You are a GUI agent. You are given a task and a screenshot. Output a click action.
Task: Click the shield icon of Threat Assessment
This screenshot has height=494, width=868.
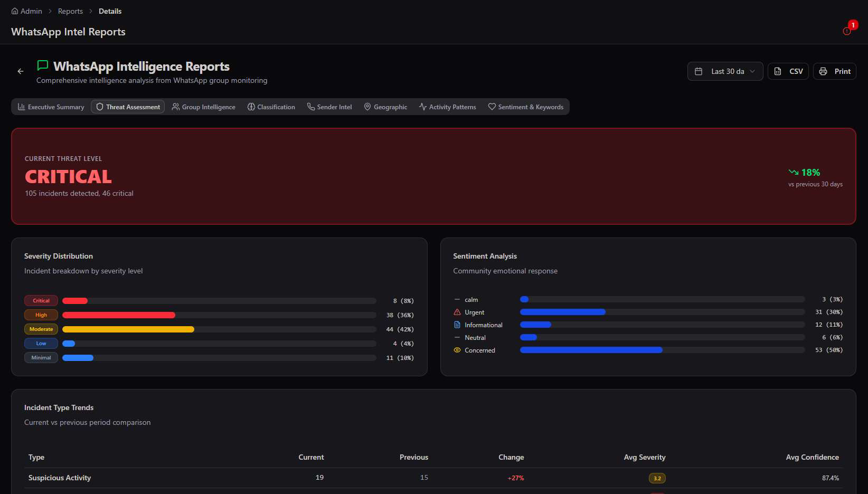100,107
